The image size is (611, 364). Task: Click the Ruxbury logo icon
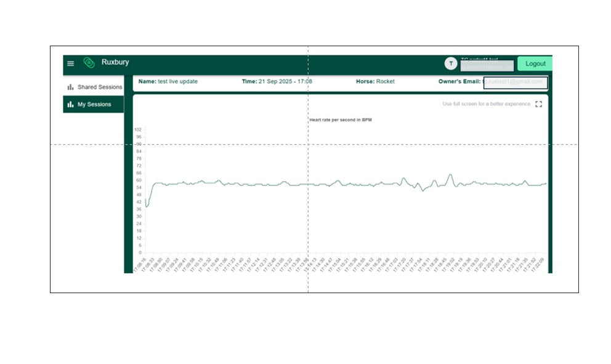[x=89, y=63]
